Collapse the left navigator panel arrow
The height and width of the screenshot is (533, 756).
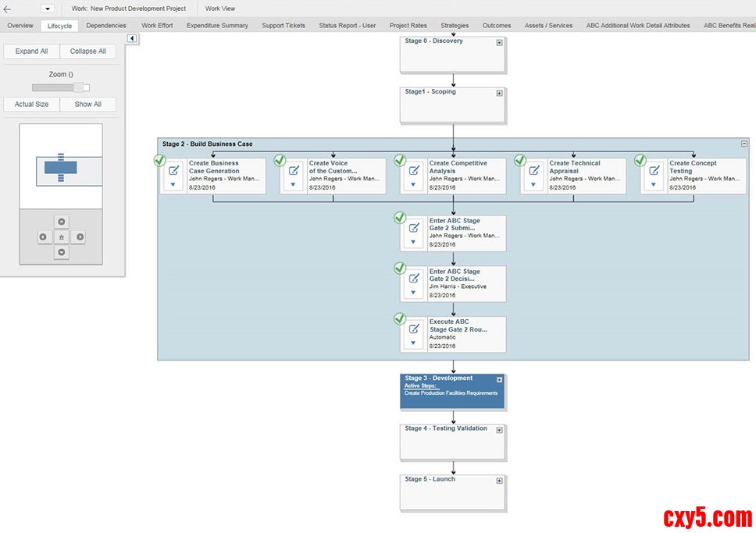point(132,39)
